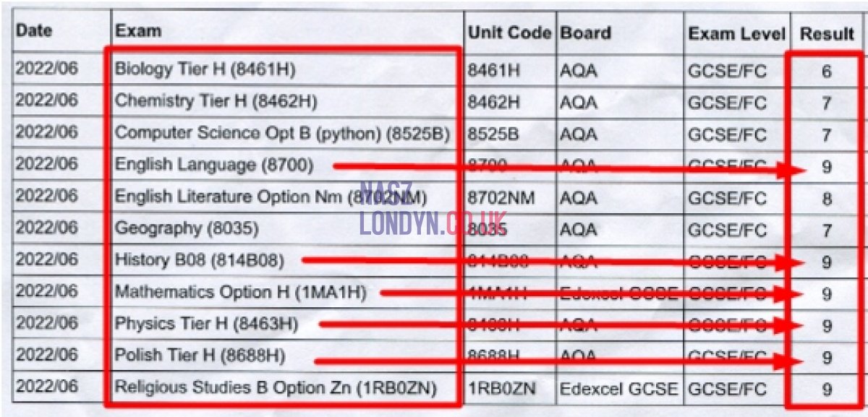
Task: Click the Result column header
Action: click(x=826, y=33)
